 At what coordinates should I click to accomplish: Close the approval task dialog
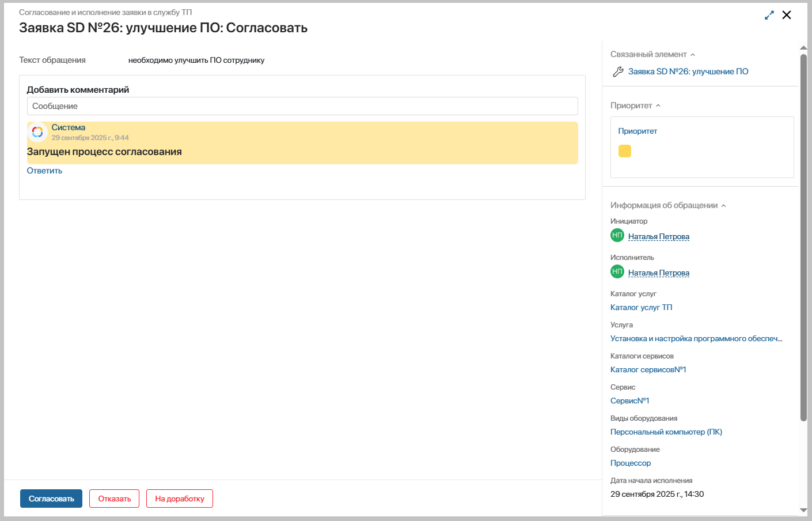(x=787, y=16)
